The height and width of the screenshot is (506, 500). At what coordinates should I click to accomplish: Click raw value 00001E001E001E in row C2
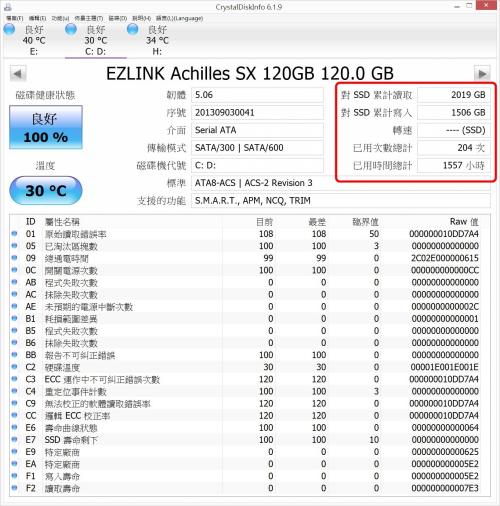click(445, 367)
